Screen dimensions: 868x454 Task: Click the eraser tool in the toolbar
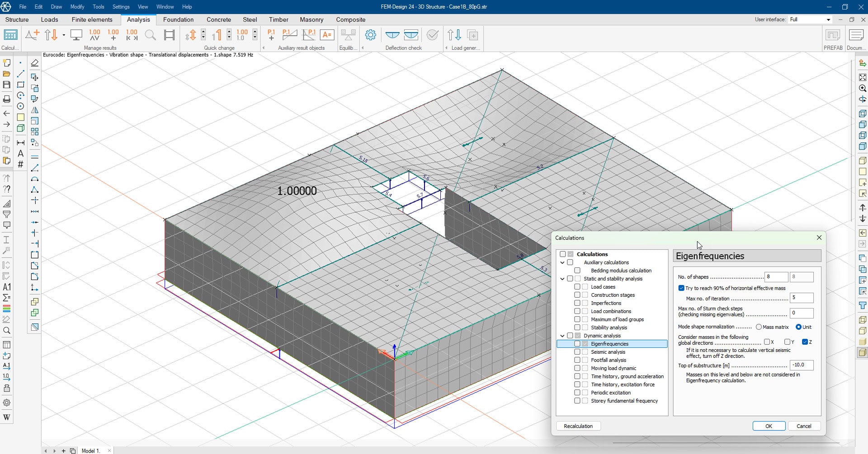[34, 63]
